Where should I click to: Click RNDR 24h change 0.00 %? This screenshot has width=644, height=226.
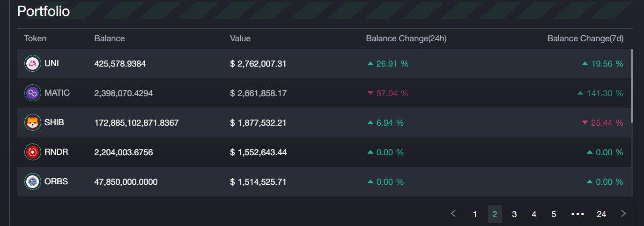tap(385, 152)
